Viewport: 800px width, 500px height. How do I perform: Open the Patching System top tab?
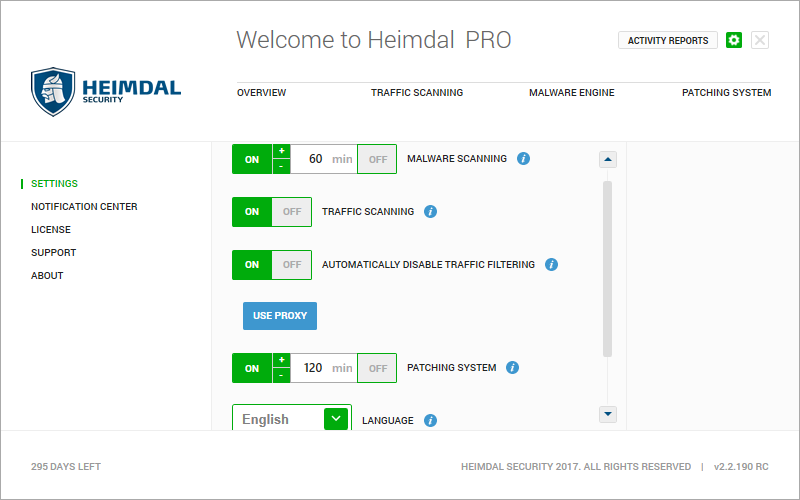(x=726, y=92)
